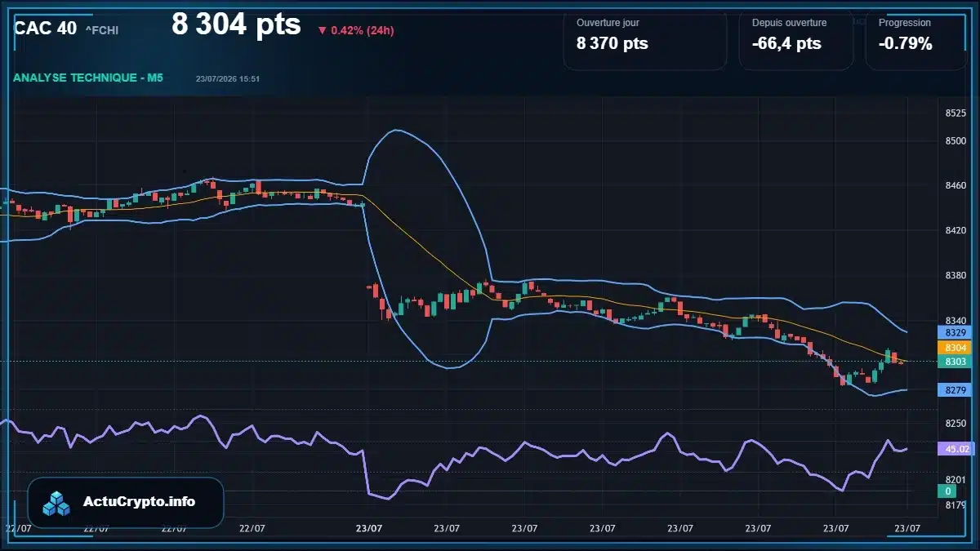980x551 pixels.
Task: Click the blue 8329 upper band tag
Action: click(x=955, y=332)
